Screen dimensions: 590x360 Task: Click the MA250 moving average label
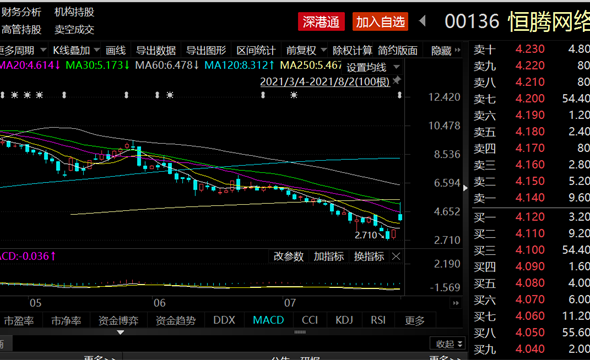tap(310, 65)
